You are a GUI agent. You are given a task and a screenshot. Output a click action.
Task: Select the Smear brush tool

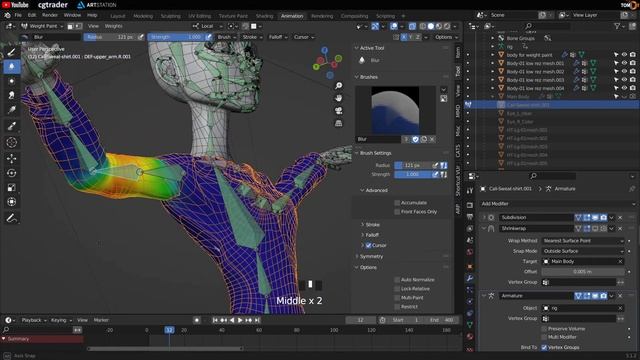coord(11,95)
